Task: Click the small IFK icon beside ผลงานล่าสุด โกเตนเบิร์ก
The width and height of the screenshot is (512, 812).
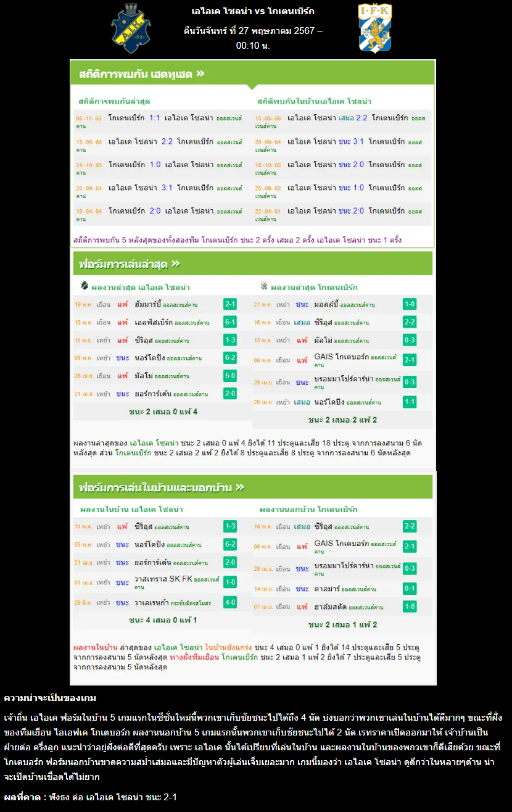Action: point(264,286)
